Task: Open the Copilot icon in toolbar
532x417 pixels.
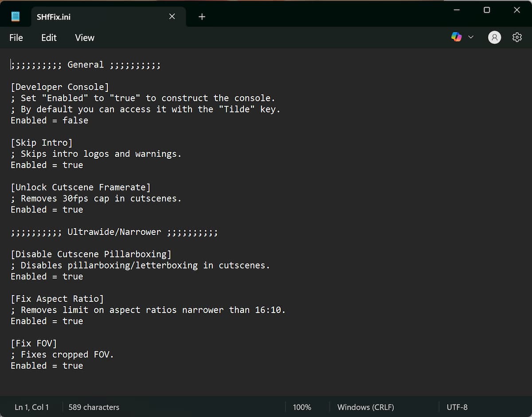Action: [x=456, y=37]
